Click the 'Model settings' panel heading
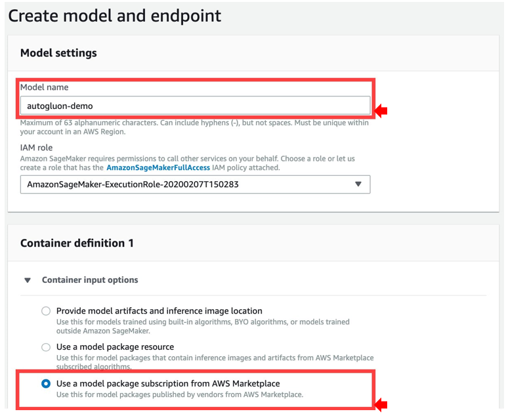Viewport: 506px width, 420px height. tap(58, 53)
